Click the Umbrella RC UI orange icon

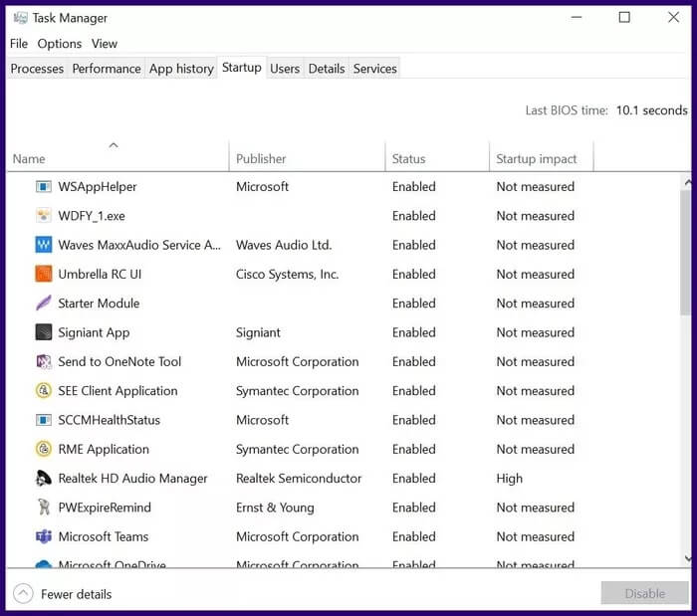point(44,274)
